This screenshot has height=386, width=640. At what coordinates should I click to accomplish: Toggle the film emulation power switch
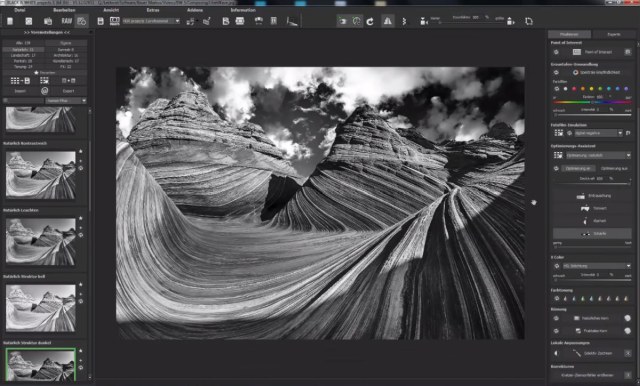[569, 133]
